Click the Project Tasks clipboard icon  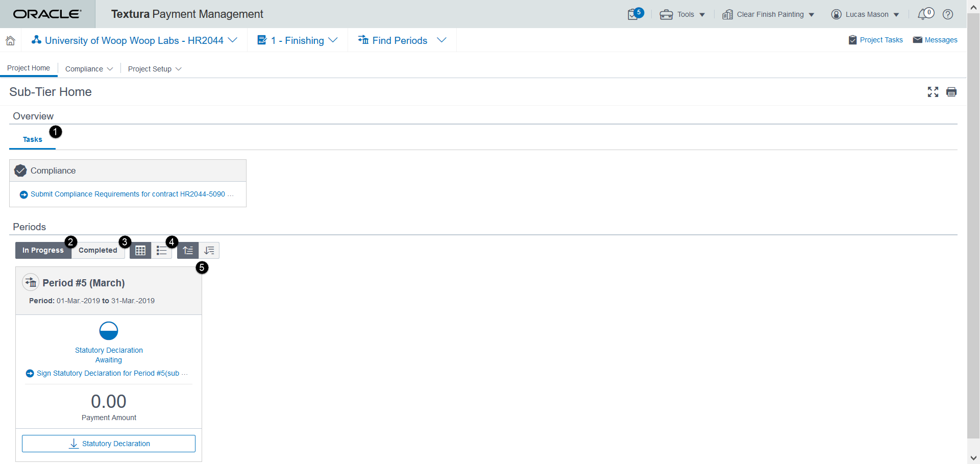click(x=852, y=40)
